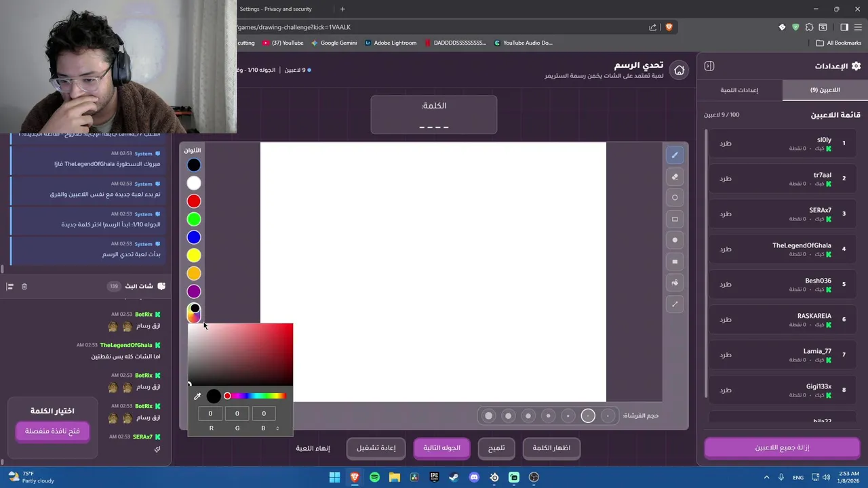Open Steam from the taskbar

(454, 477)
